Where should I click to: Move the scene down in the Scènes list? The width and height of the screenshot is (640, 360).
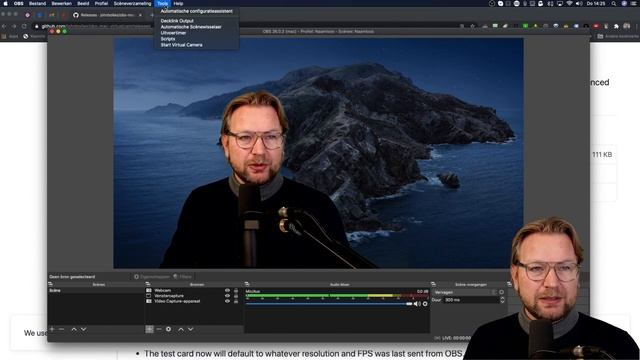(x=83, y=329)
